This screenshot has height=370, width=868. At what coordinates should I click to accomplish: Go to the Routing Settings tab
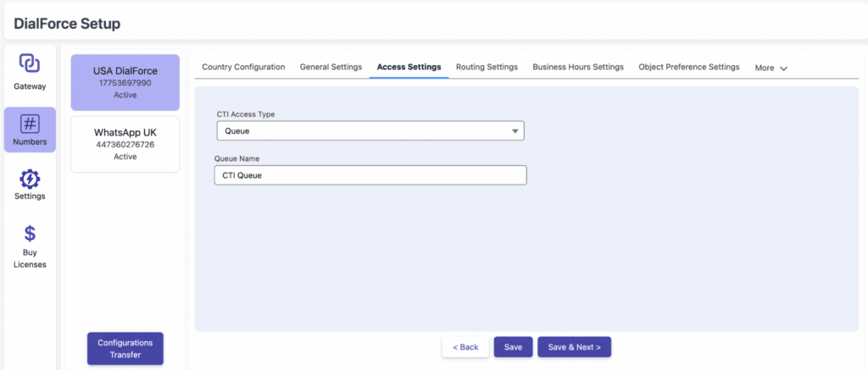487,67
